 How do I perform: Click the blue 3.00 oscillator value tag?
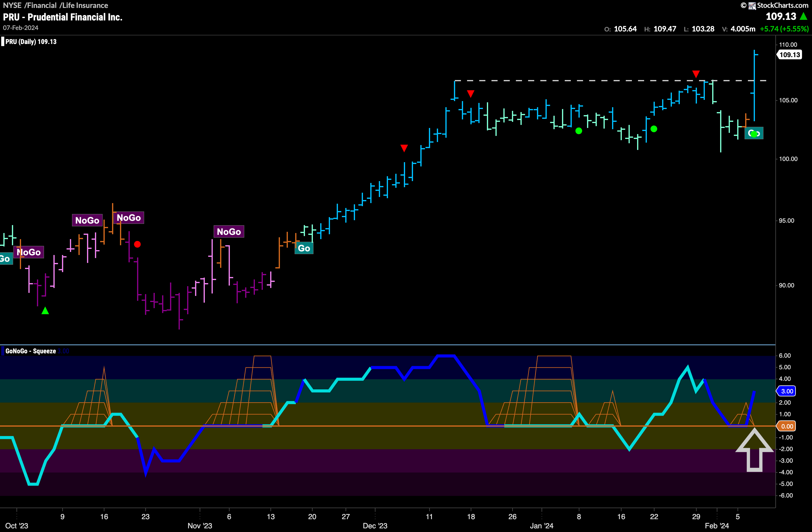[x=786, y=391]
